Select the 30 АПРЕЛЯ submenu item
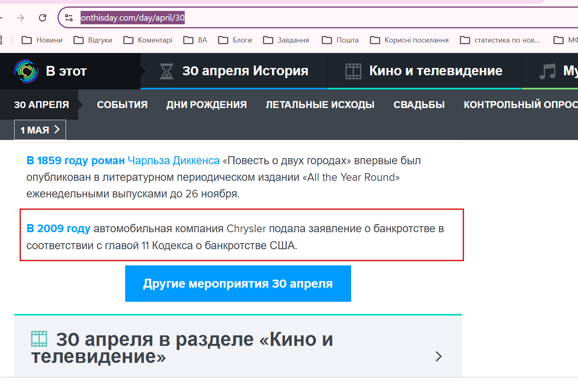Viewport: 578px width, 392px height. (x=41, y=105)
